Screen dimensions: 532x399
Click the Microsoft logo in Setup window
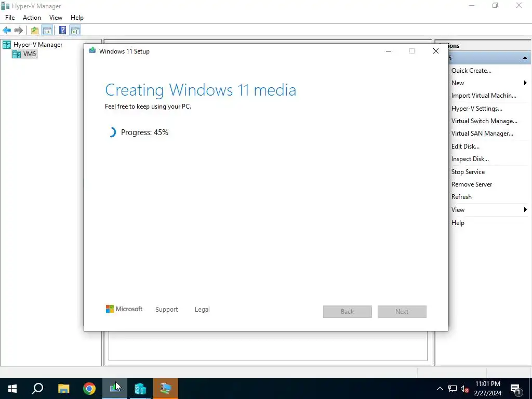click(x=124, y=309)
